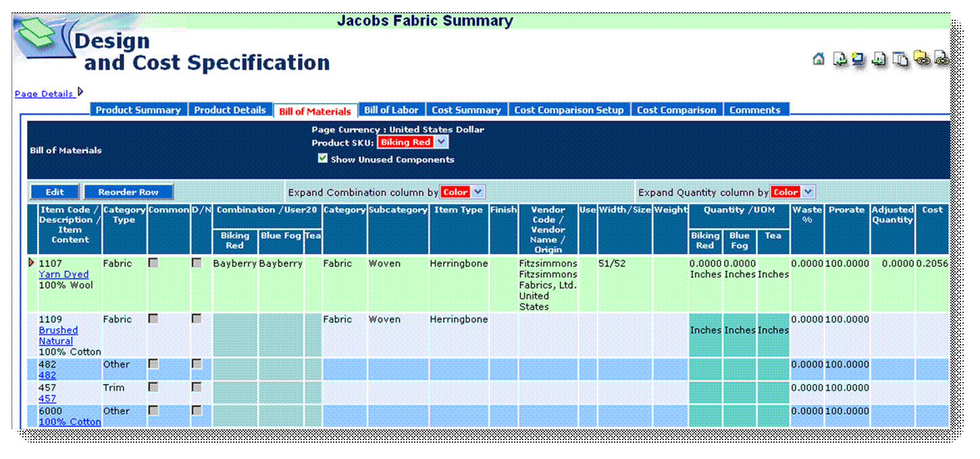Click the 100% Wool item content text
This screenshot has height=459, width=980.
66,285
